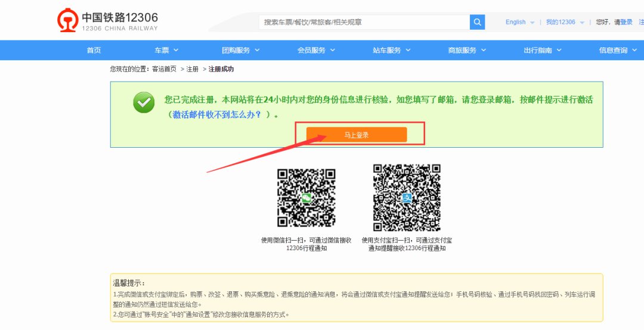644x330 pixels.
Task: Open the 车票 navigation menu
Action: click(x=162, y=50)
